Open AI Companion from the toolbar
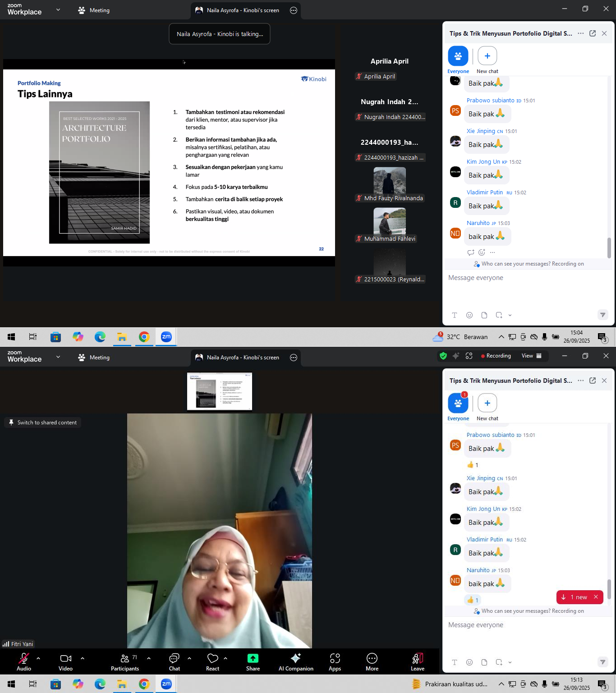Viewport: 616px width, 693px height. point(296,661)
